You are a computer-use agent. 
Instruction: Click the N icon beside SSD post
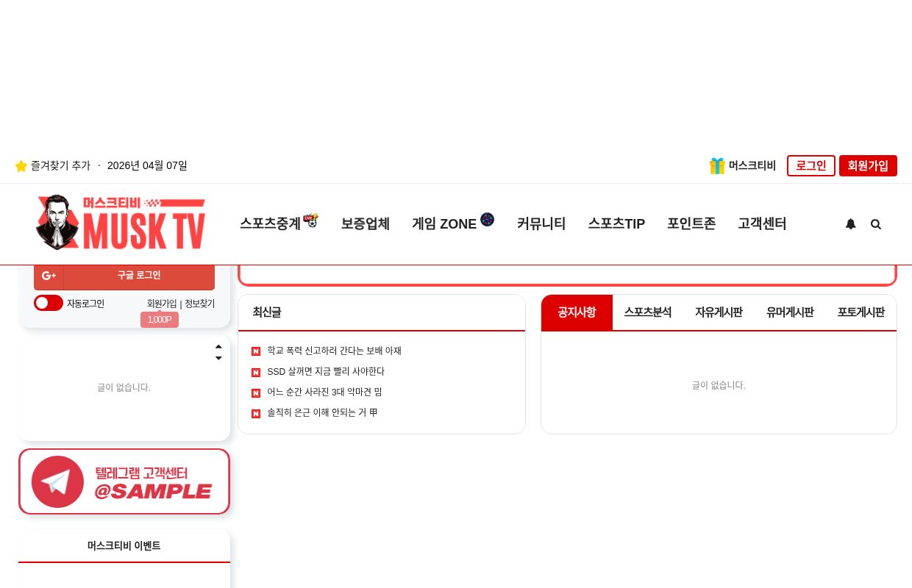pyautogui.click(x=256, y=372)
